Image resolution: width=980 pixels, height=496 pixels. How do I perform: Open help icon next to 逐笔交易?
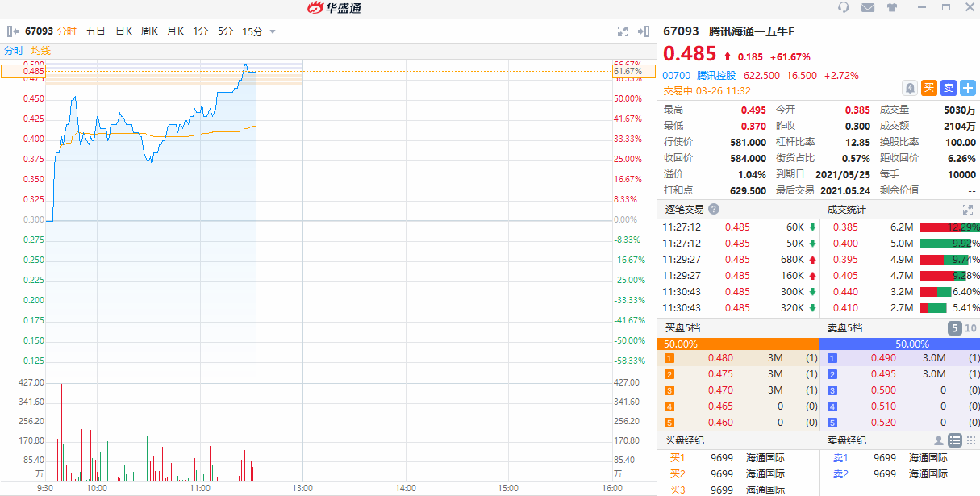coord(714,209)
